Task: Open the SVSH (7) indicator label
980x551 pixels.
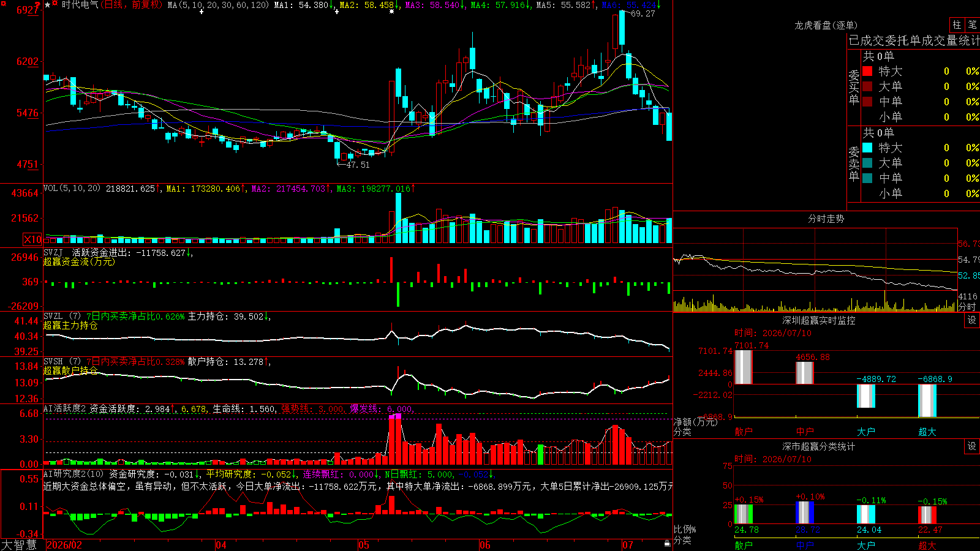Action: pyautogui.click(x=62, y=362)
